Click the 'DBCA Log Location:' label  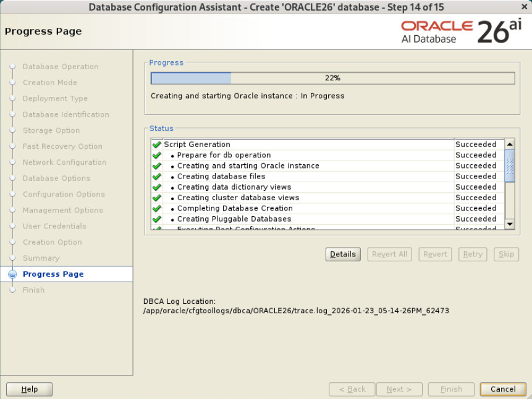[179, 301]
